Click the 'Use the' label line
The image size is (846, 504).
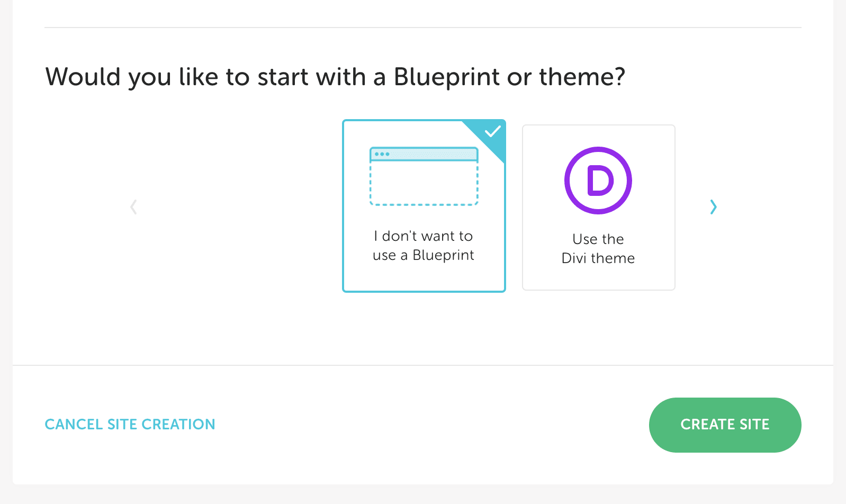[598, 239]
